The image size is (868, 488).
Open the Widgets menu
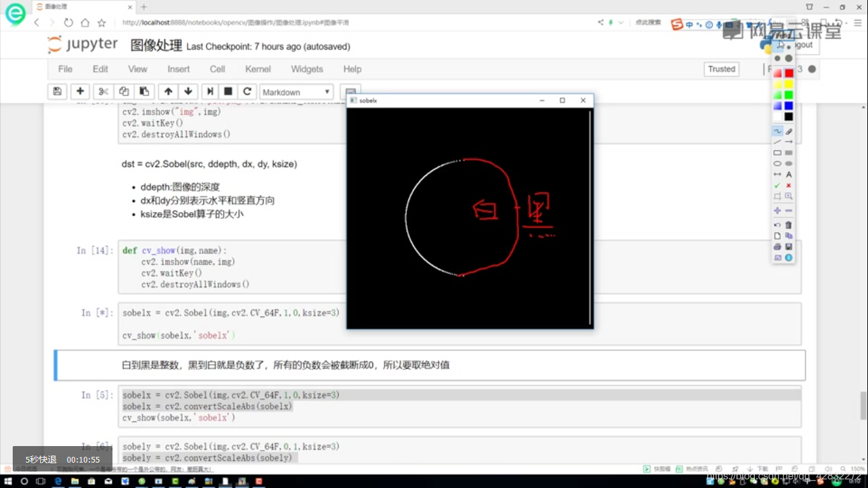coord(307,69)
